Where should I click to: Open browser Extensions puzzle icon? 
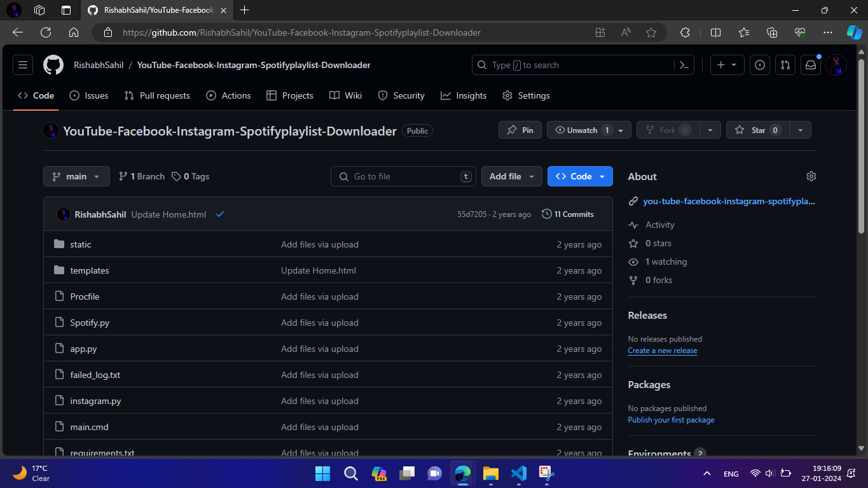pos(685,32)
